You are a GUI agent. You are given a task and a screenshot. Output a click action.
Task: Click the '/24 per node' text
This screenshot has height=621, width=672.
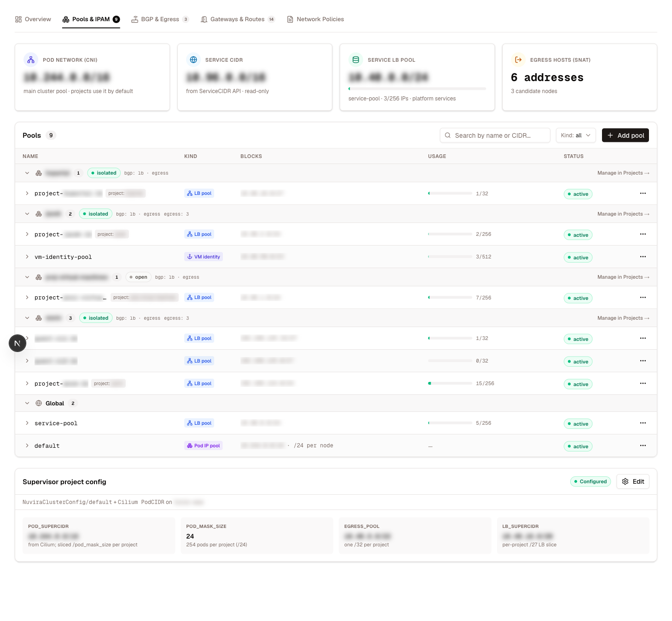pyautogui.click(x=314, y=446)
